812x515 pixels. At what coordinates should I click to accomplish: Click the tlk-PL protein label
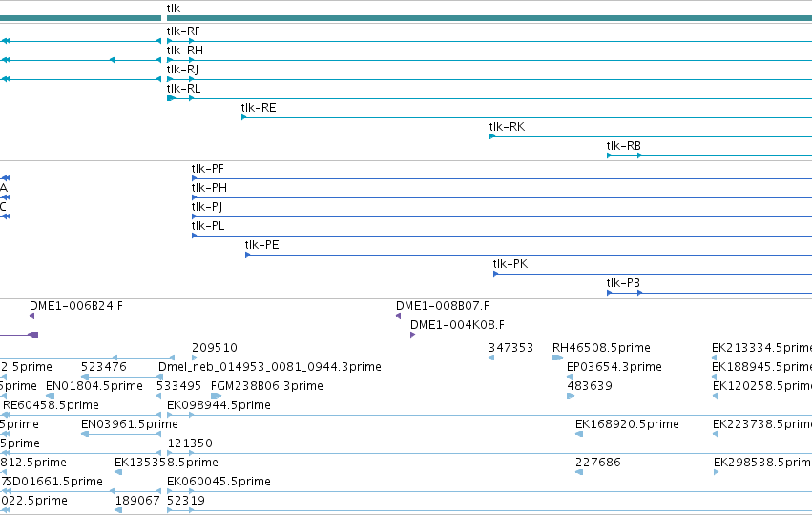208,226
